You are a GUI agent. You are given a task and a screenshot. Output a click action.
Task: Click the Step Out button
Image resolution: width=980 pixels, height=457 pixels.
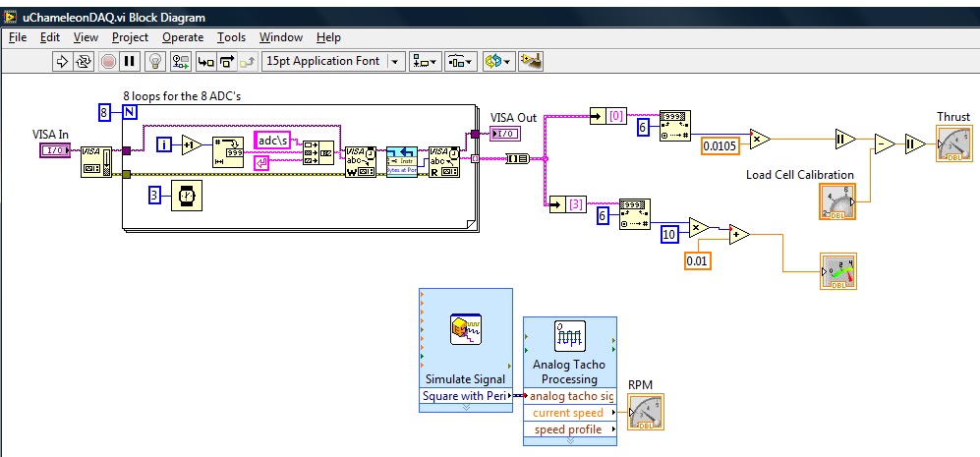(248, 61)
